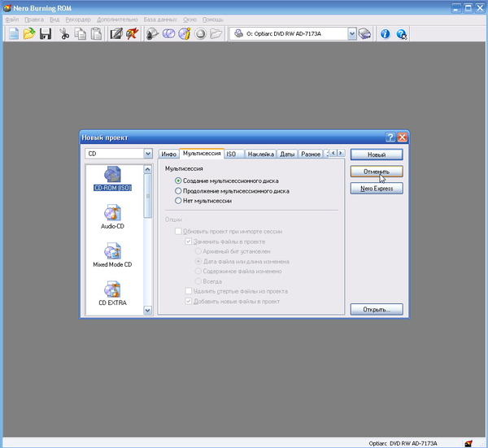Save the compilation with the floppy icon
488x448 pixels.
[46, 33]
